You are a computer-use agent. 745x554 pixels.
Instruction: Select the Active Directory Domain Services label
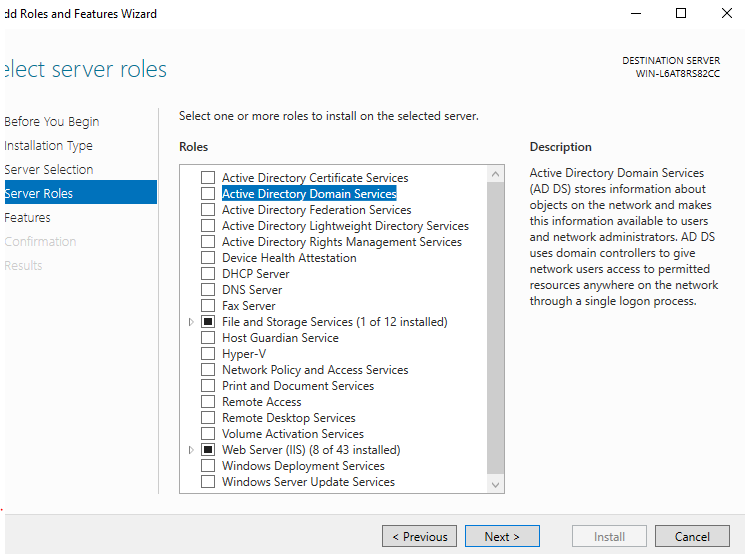pos(309,193)
